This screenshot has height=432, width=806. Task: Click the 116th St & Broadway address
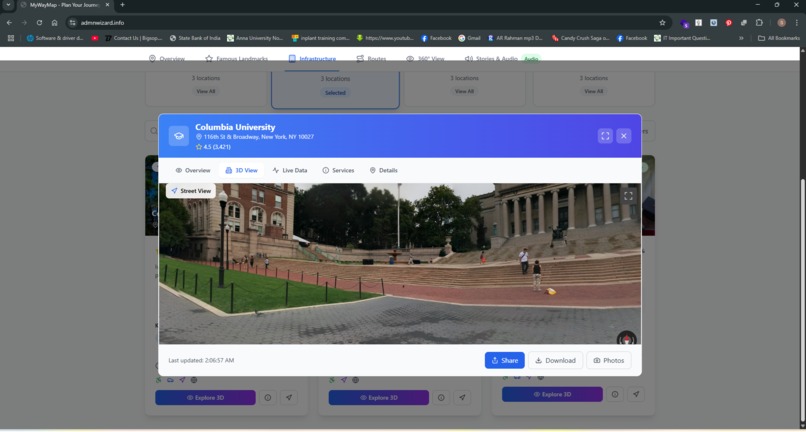click(259, 137)
